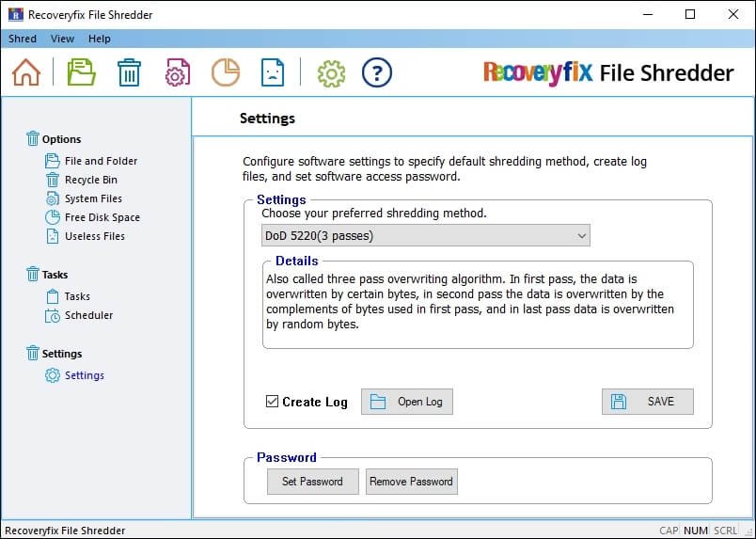Select Scheduler in the sidebar
Screen dimensions: 756x539
(88, 315)
